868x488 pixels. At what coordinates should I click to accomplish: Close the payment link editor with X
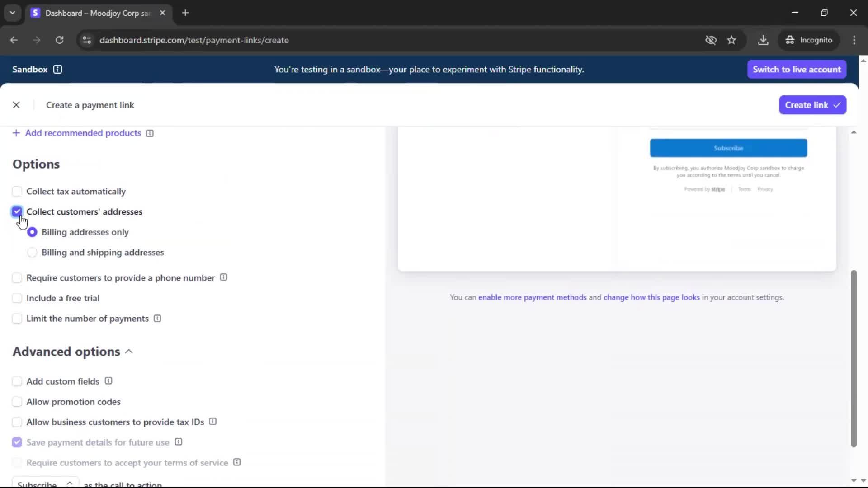16,105
